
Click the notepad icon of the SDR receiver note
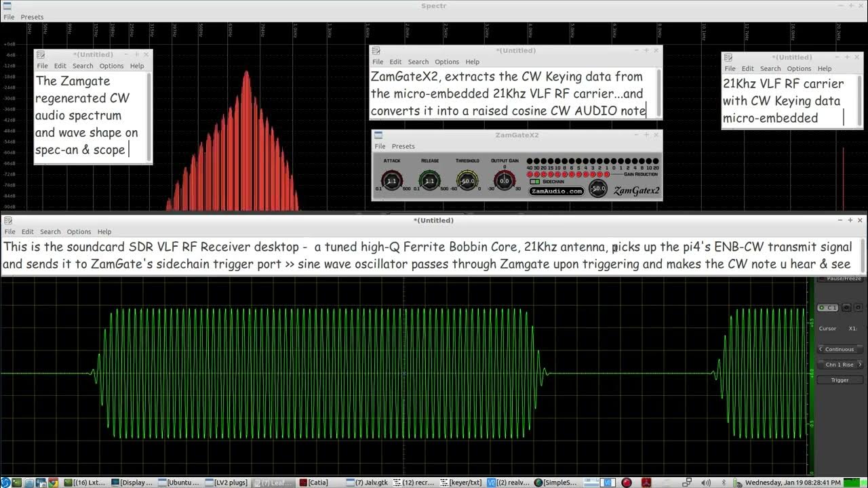click(8, 220)
